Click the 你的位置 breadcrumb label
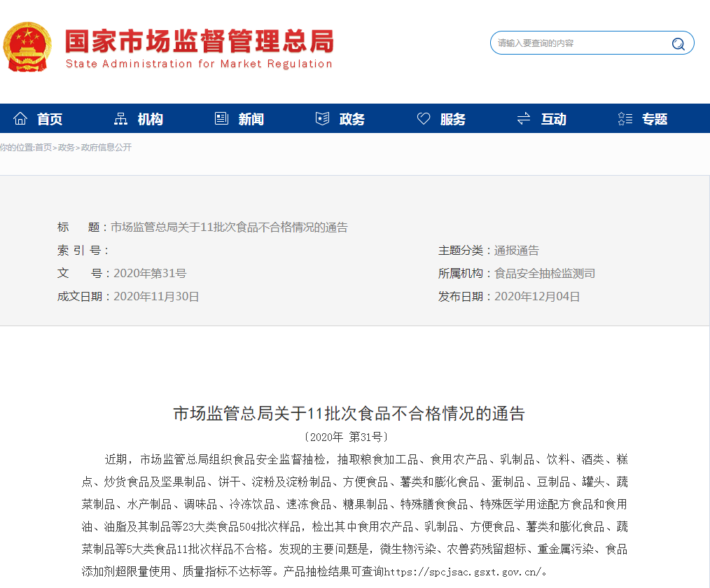 (16, 148)
